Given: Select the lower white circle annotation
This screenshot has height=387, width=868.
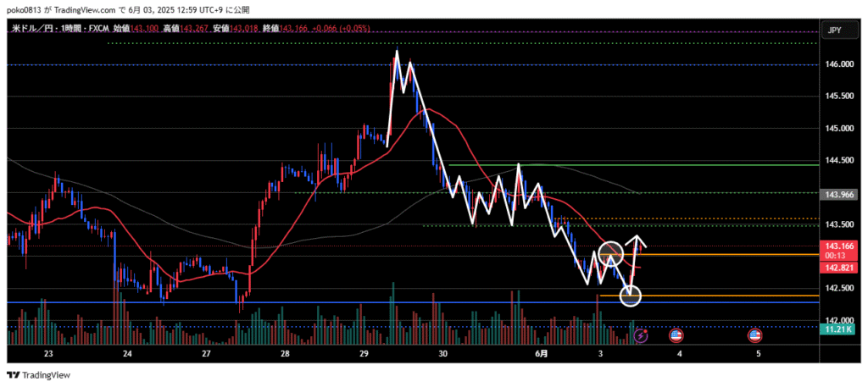Looking at the screenshot, I should [631, 296].
